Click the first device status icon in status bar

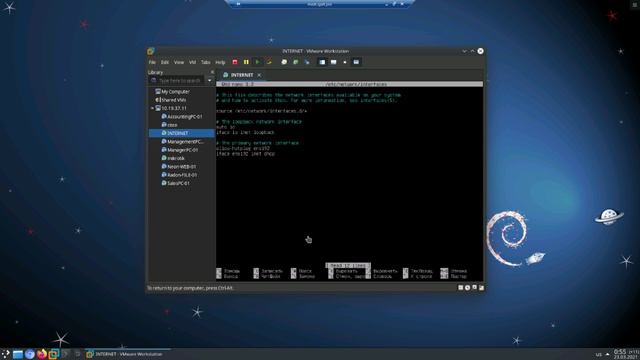point(460,288)
